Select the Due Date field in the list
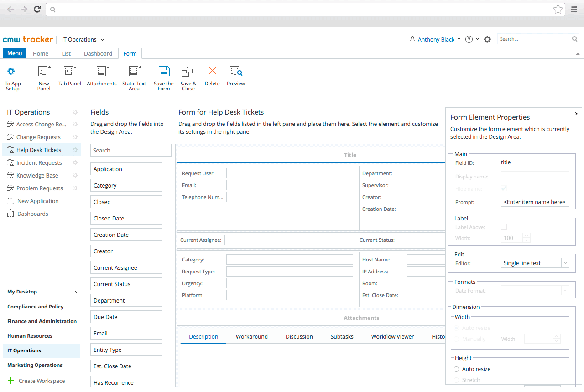The height and width of the screenshot is (392, 584). pos(126,317)
